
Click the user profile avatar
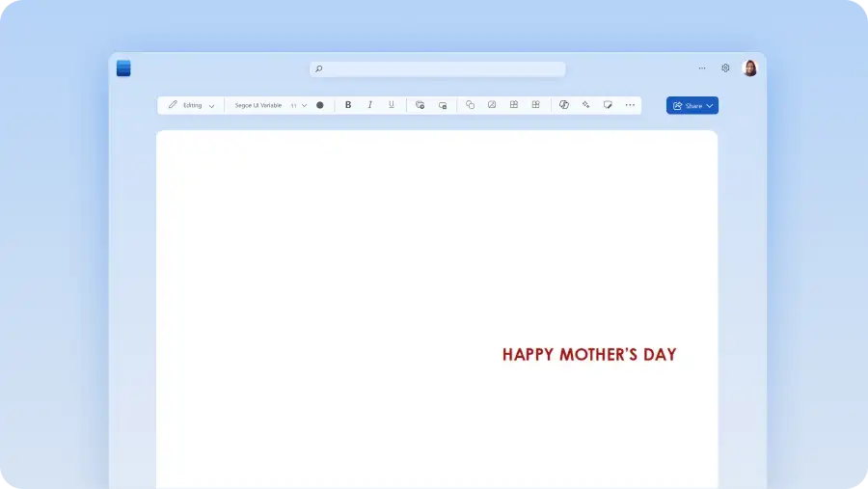click(x=749, y=68)
